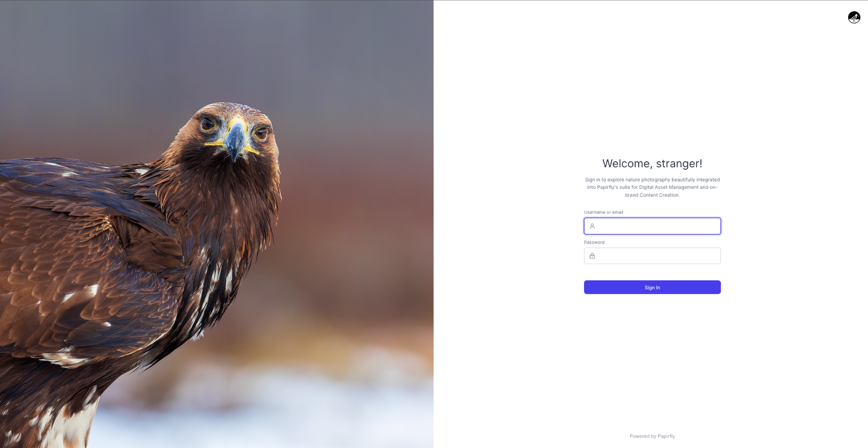Select the "Password" field label
Viewport: 868px width, 448px height.
point(594,243)
